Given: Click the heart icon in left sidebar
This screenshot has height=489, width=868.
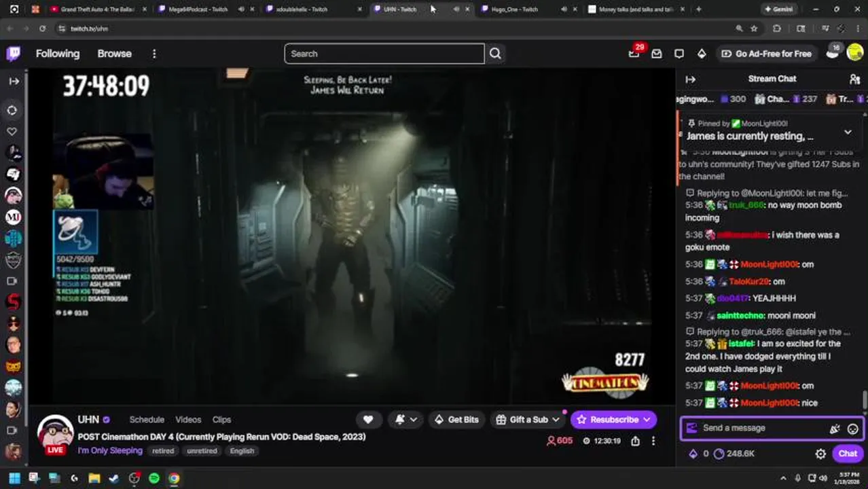Looking at the screenshot, I should pyautogui.click(x=12, y=131).
